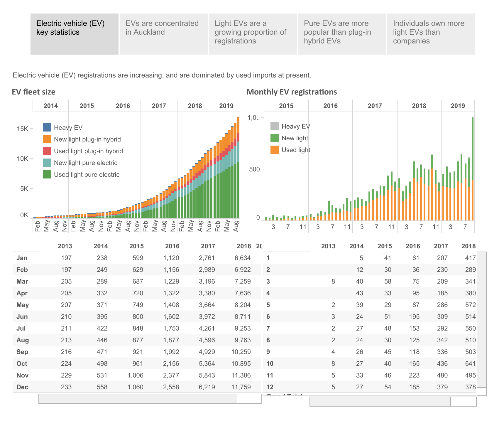The width and height of the screenshot is (504, 428).
Task: Select New light plug-in hybrid legend label
Action: pyautogui.click(x=87, y=139)
